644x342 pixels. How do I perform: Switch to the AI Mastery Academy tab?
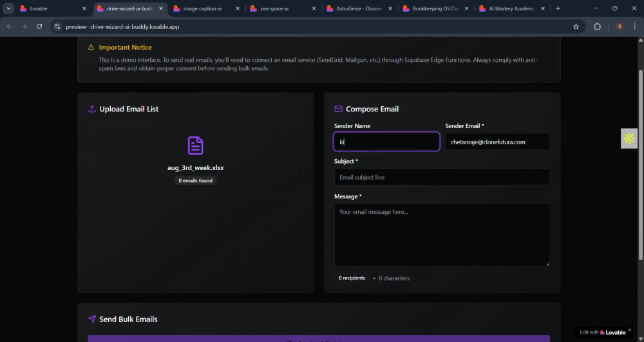point(512,8)
